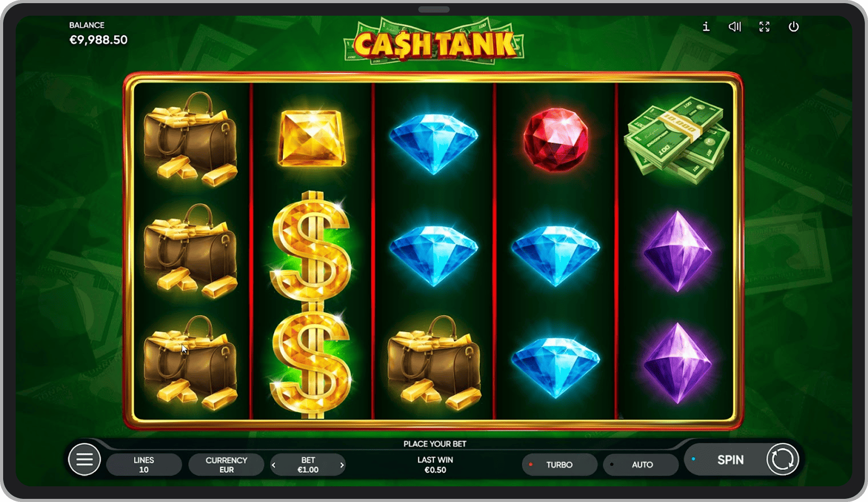Image resolution: width=868 pixels, height=502 pixels.
Task: Click the Bet €1.00 amount
Action: 308,465
